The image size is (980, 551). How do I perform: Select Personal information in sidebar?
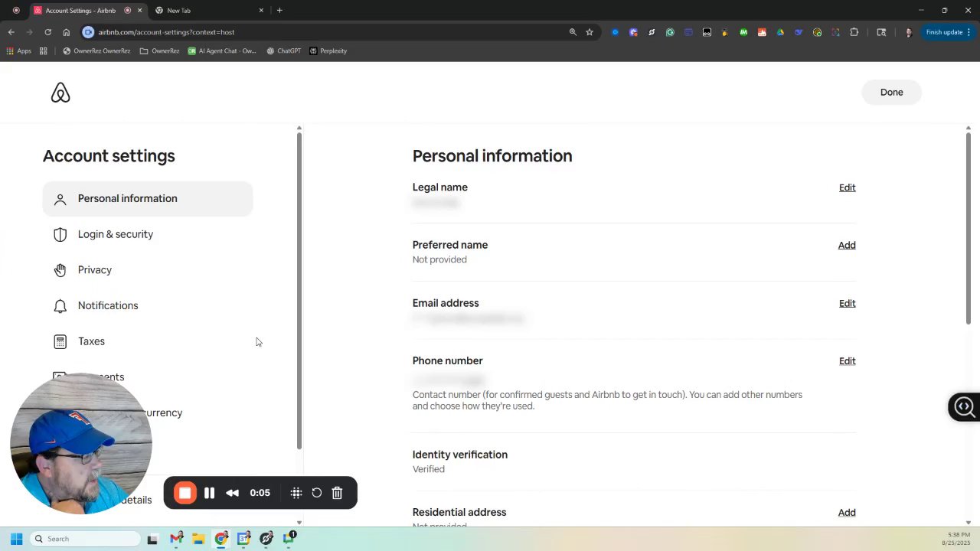coord(148,199)
